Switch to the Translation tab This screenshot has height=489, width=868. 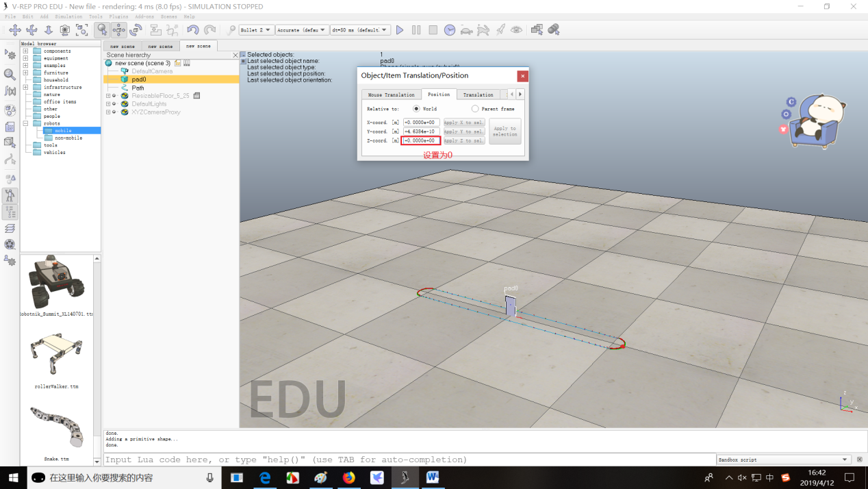tap(478, 95)
